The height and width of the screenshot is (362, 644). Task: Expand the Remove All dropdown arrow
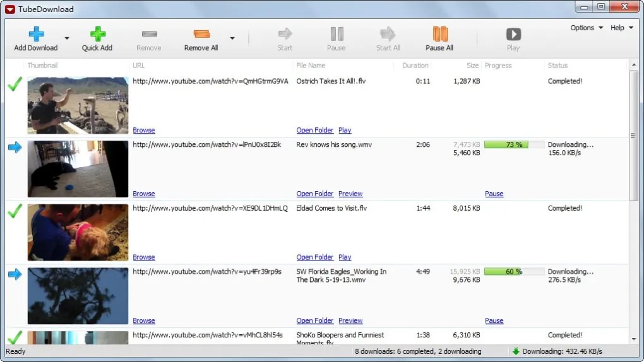[x=232, y=38]
